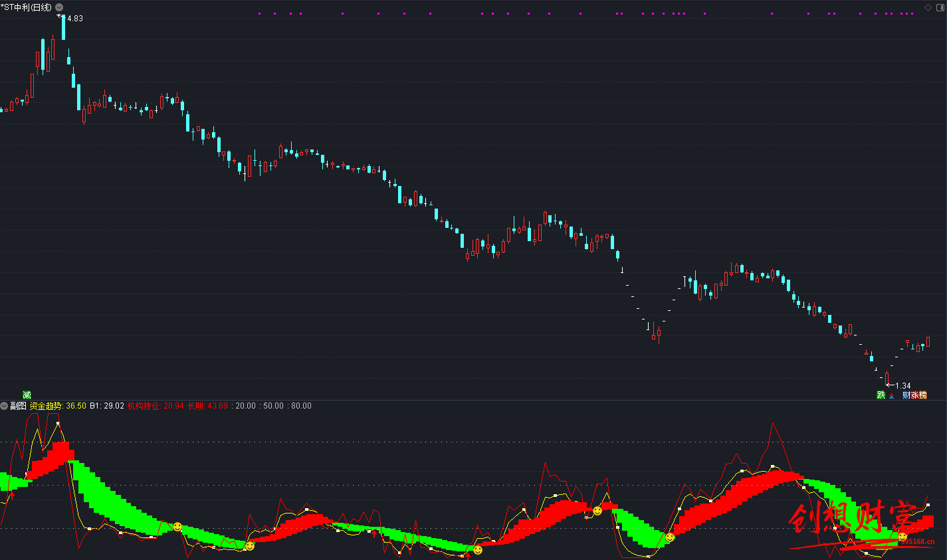
Task: Click the :20.00 reference level label
Action: pos(243,406)
